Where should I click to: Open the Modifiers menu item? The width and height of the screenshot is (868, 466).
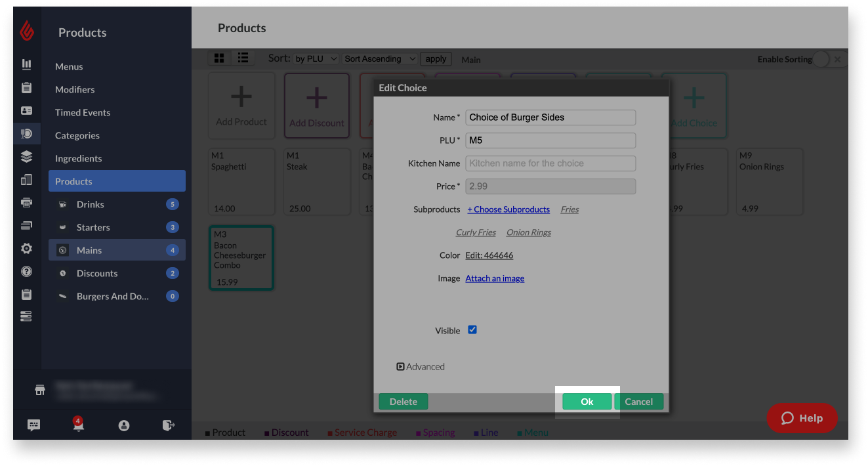pos(74,89)
